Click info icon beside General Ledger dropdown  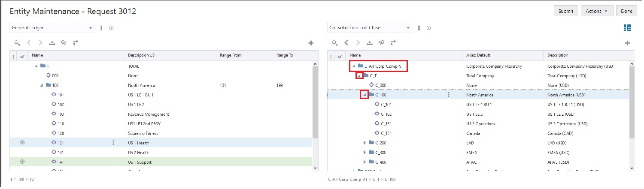pyautogui.click(x=111, y=28)
